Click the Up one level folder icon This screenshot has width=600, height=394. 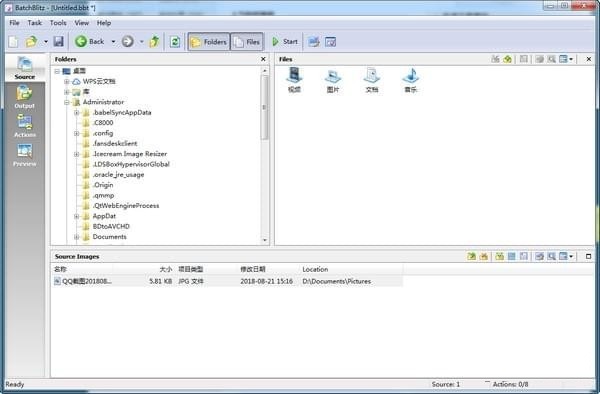[154, 41]
